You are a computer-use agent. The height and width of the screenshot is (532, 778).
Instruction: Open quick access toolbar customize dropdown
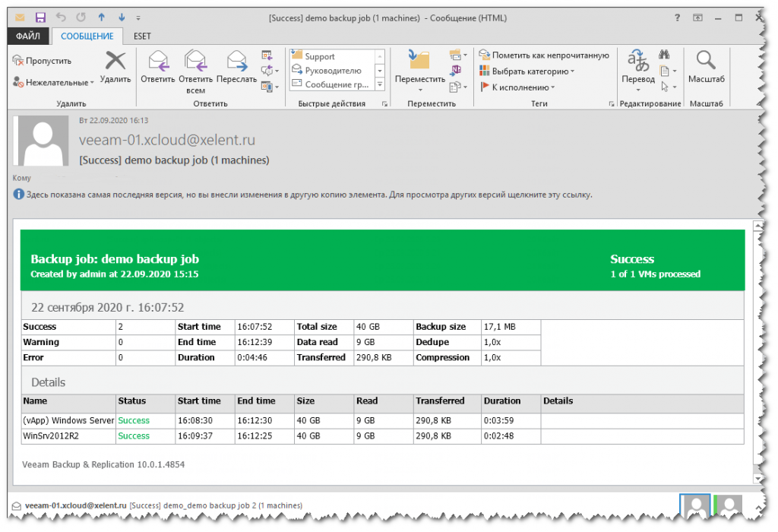[138, 18]
